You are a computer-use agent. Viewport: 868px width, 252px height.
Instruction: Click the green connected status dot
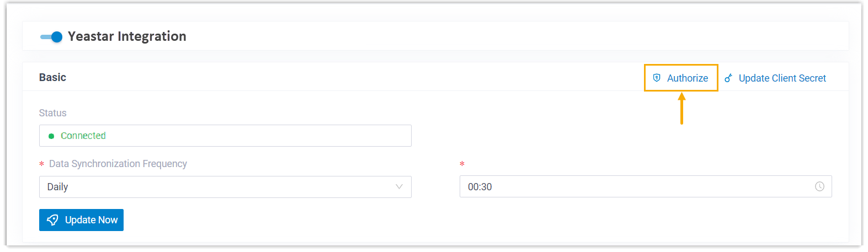coord(51,136)
